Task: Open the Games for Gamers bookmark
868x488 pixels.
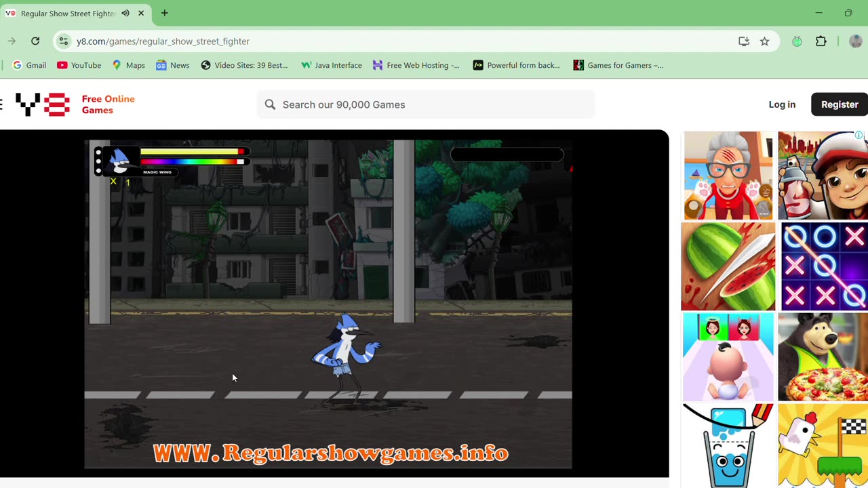Action: click(618, 65)
